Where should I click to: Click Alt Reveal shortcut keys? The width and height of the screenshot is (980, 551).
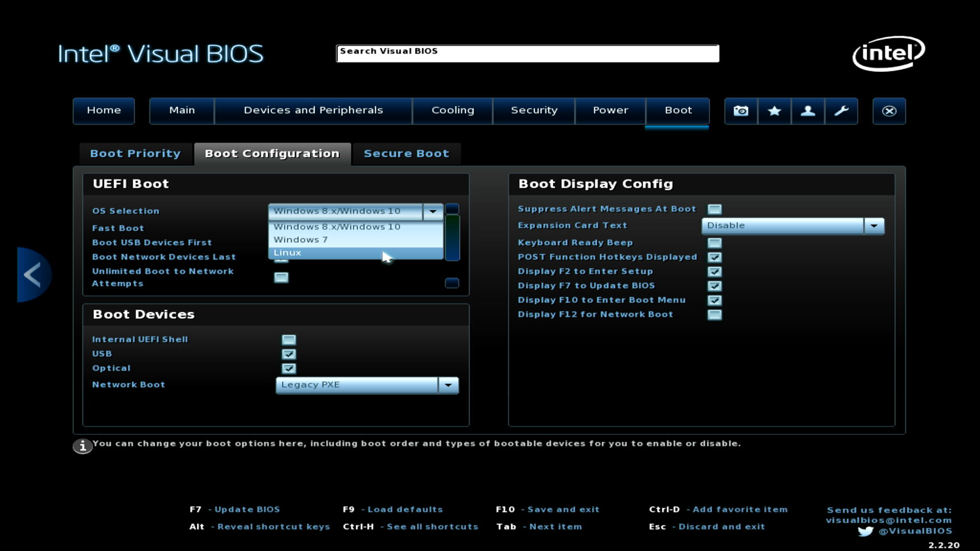260,527
